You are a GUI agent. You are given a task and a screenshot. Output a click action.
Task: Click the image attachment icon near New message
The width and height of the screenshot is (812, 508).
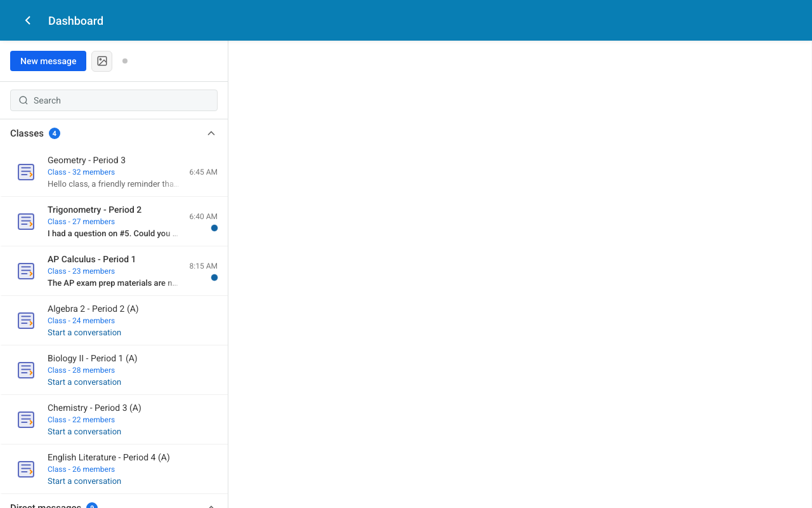tap(101, 61)
